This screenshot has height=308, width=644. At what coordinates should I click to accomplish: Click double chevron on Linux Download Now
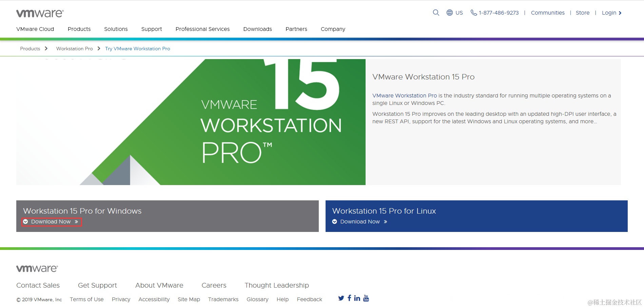click(x=385, y=222)
